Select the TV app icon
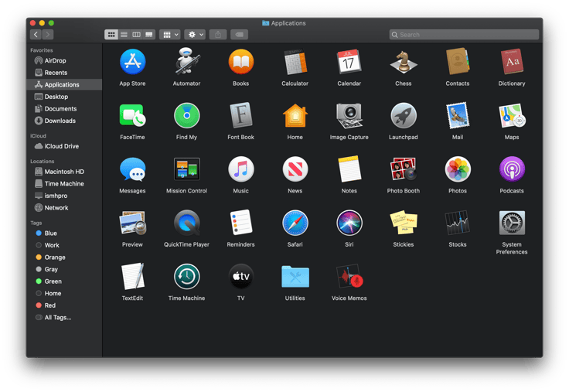The height and width of the screenshot is (392, 569). (x=241, y=277)
